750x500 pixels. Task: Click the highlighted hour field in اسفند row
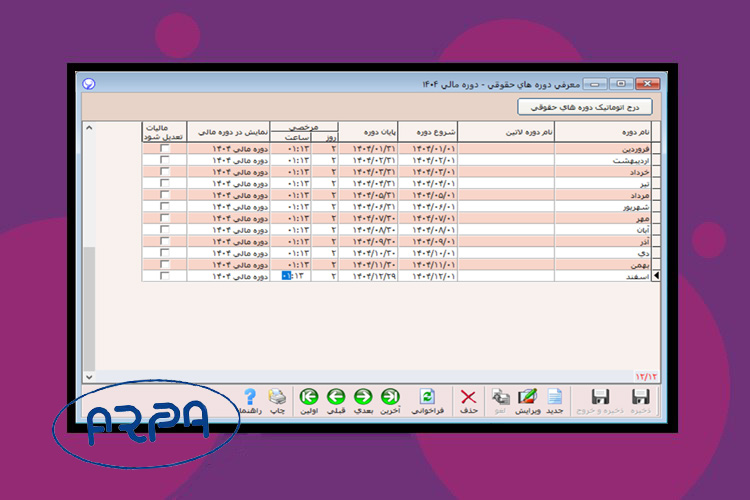[291, 276]
